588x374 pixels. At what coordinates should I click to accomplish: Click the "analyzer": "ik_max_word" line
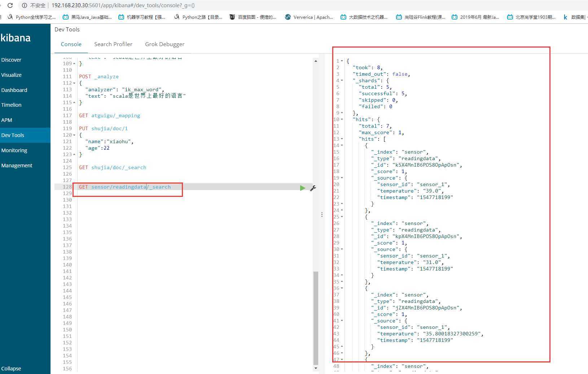pyautogui.click(x=125, y=89)
